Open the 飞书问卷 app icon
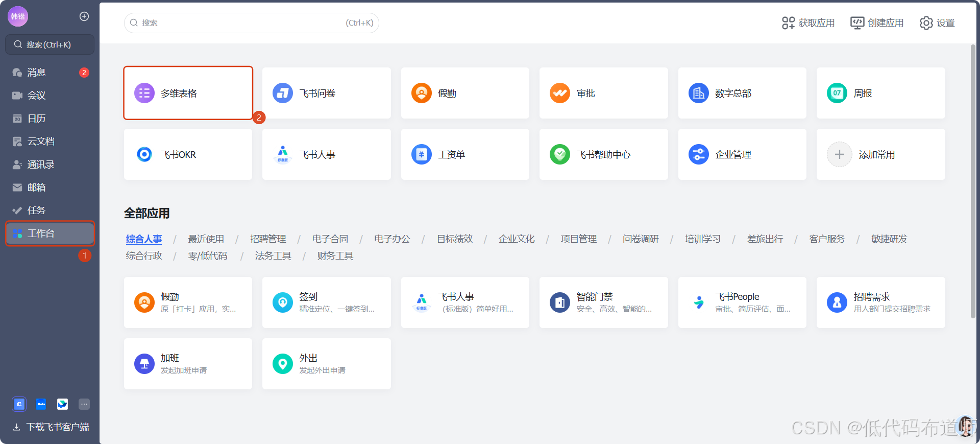This screenshot has width=980, height=444. tap(283, 93)
